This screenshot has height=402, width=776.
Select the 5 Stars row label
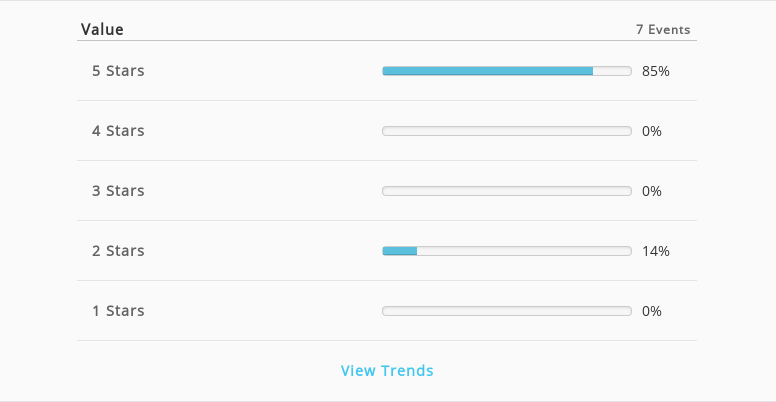[x=118, y=71]
